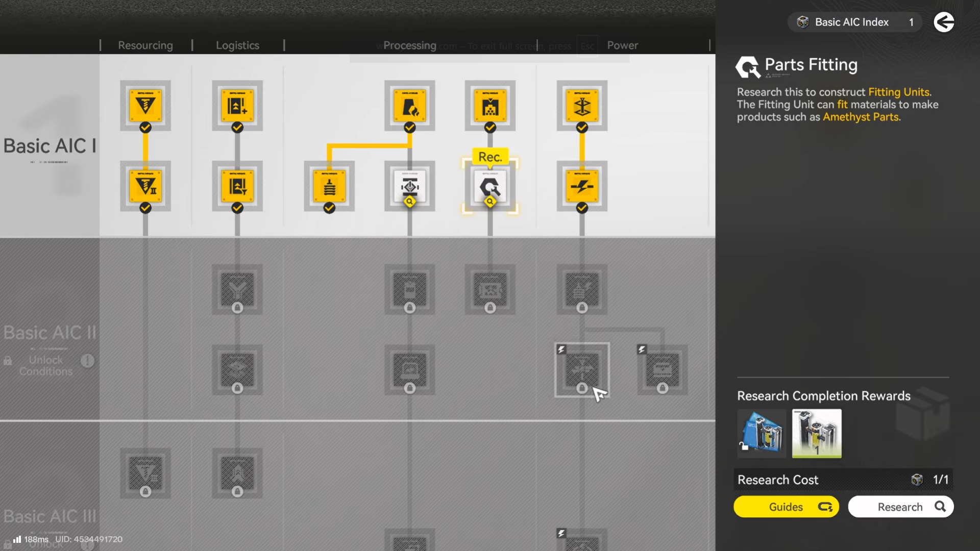The height and width of the screenshot is (551, 980).
Task: Click the back arrow button
Action: (944, 22)
